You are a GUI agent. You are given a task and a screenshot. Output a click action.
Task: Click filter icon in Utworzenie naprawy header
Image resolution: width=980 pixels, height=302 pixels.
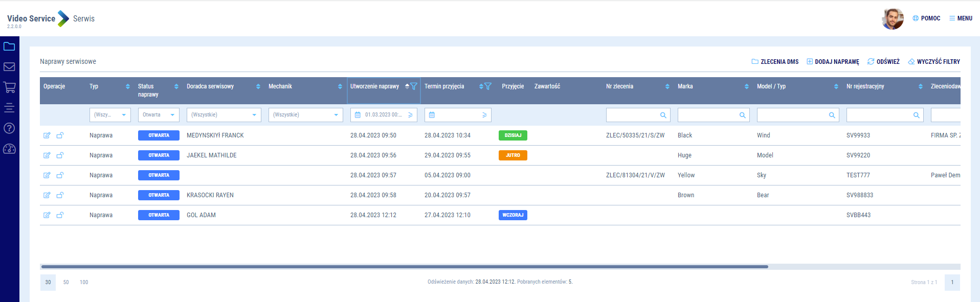pyautogui.click(x=414, y=86)
